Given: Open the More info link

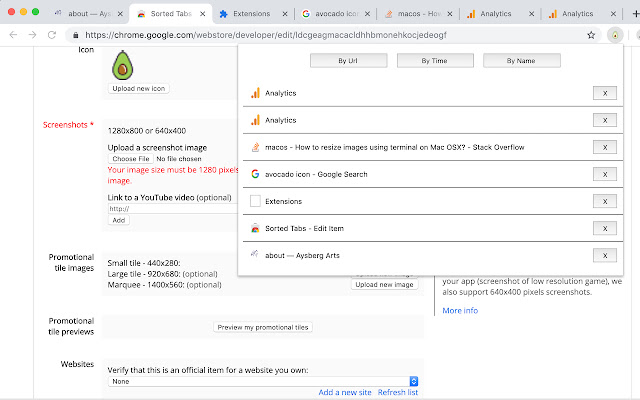Looking at the screenshot, I should click(x=460, y=311).
